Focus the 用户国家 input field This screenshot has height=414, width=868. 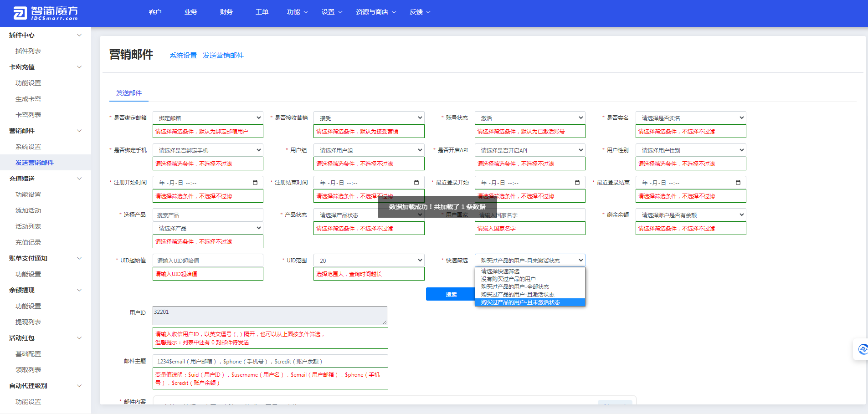(530, 215)
